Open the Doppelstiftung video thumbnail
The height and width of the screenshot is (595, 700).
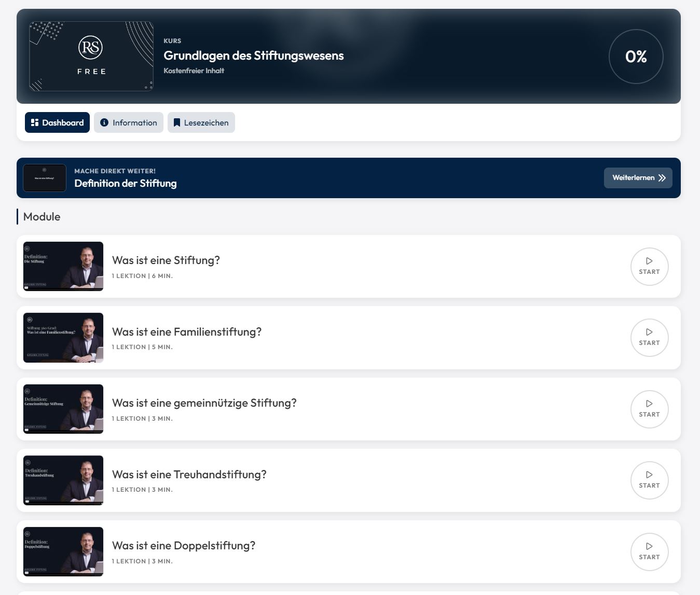[x=63, y=552]
